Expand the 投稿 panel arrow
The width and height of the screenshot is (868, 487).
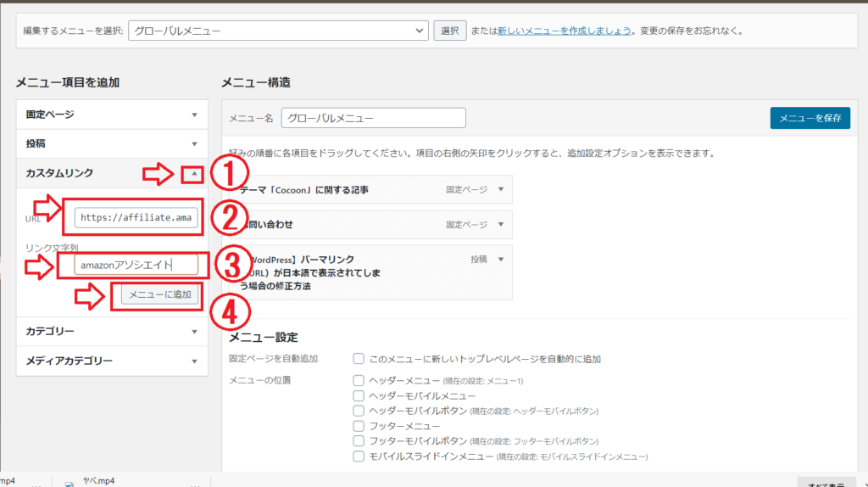(x=194, y=144)
